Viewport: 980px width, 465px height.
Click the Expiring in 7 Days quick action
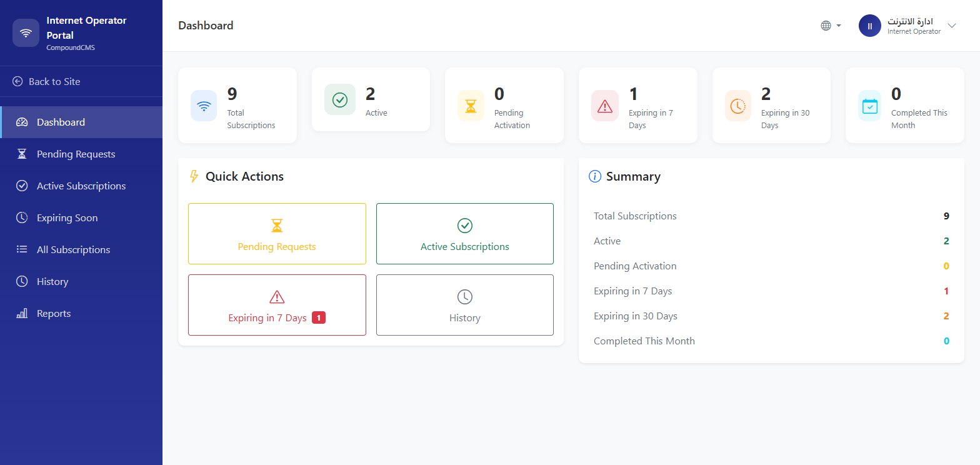pos(277,305)
